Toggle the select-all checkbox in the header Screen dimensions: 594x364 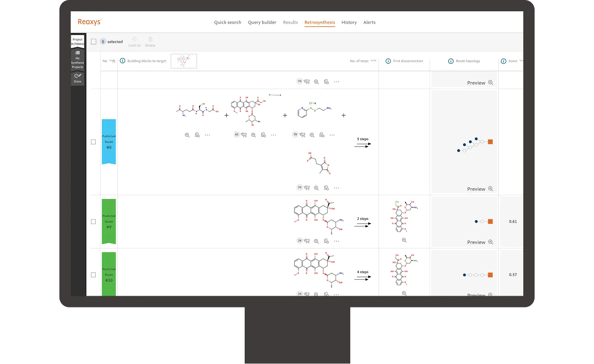pyautogui.click(x=93, y=41)
